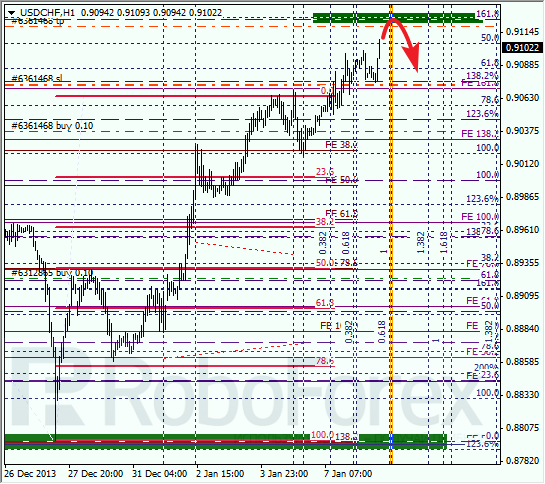Click the 26 Dec 2013 date label

coord(30,474)
